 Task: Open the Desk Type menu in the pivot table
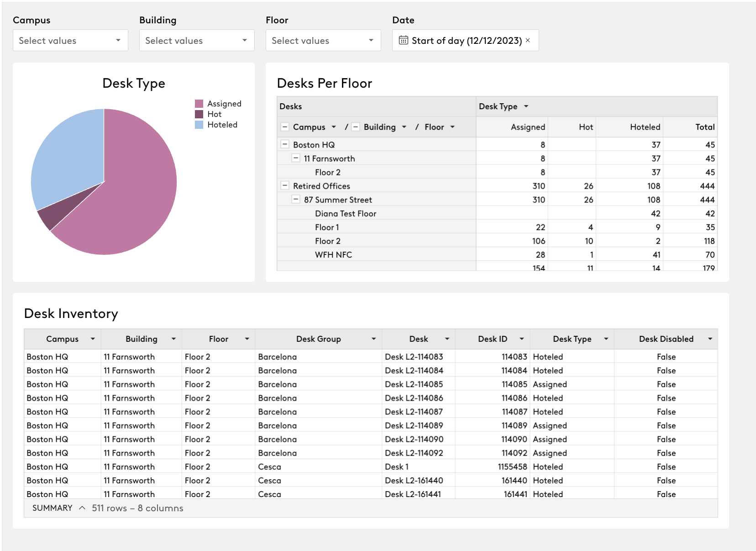tap(526, 106)
